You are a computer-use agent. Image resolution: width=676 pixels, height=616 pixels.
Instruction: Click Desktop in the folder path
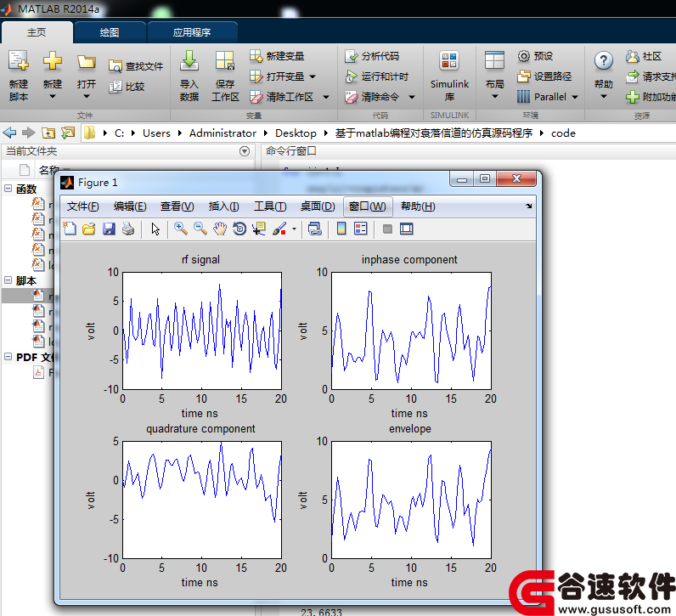click(x=296, y=133)
